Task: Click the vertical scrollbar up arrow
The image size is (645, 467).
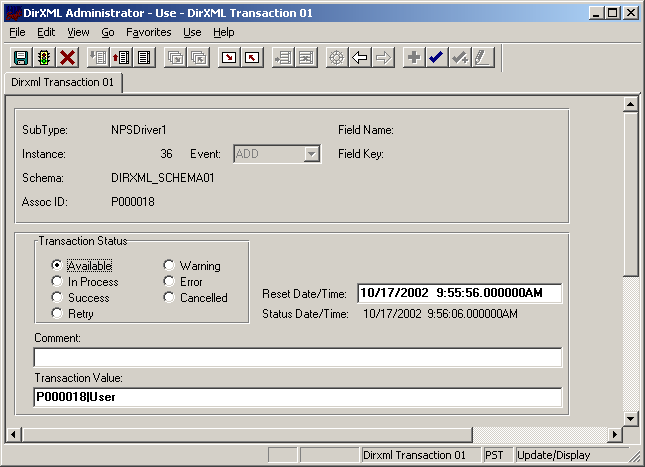Action: (630, 105)
